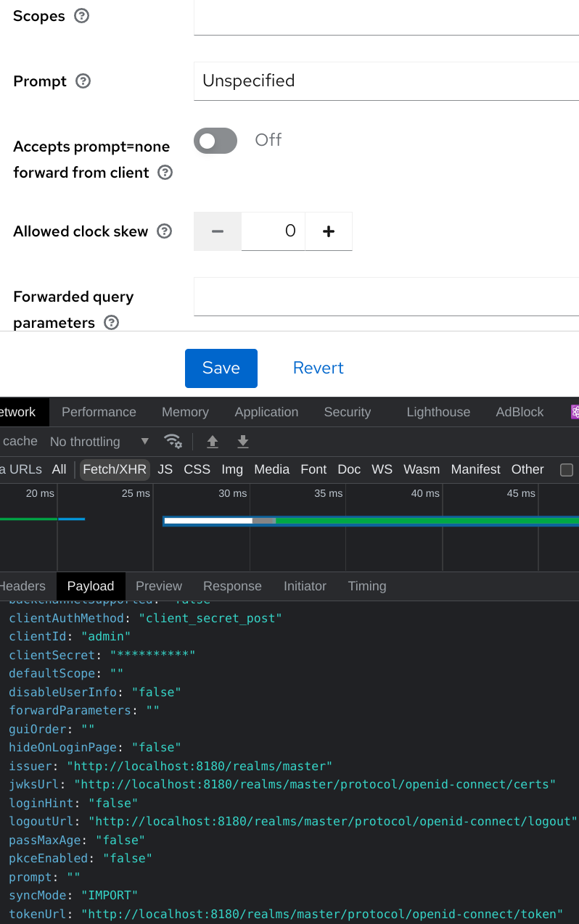Image resolution: width=579 pixels, height=924 pixels.
Task: Open the No throttling dropdown
Action: coord(98,441)
